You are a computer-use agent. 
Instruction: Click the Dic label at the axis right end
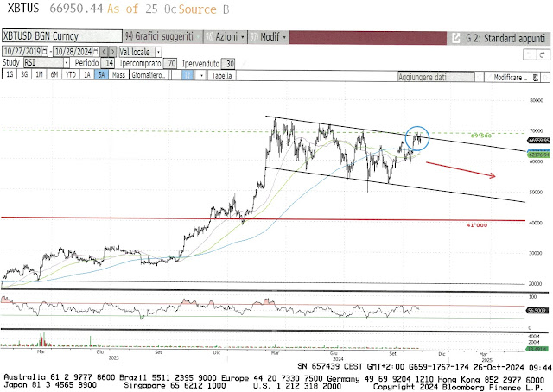442,353
